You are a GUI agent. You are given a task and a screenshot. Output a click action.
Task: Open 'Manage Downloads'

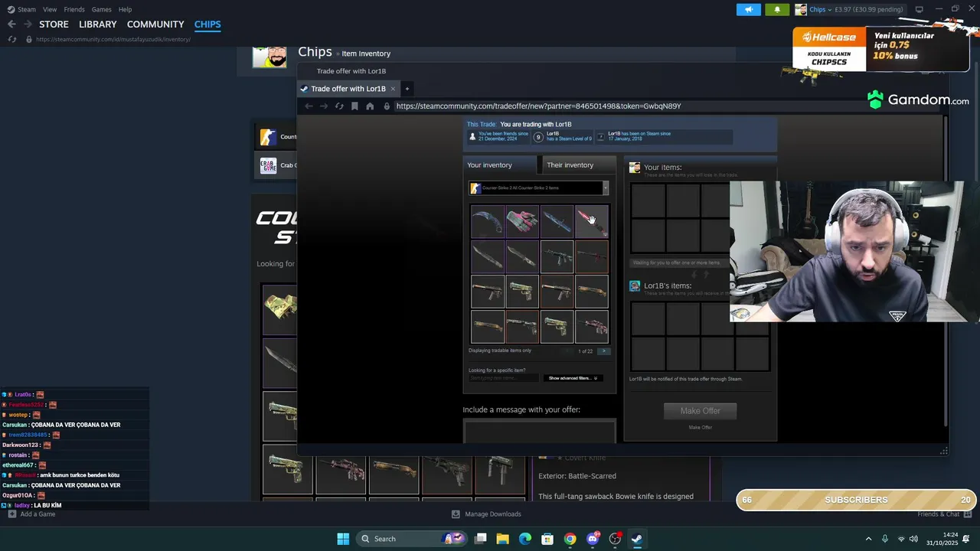point(486,514)
